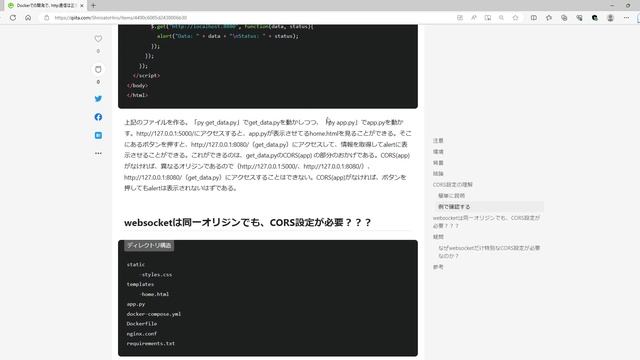Click the dark round extension icon
This screenshot has height=360, width=640.
[595, 18]
